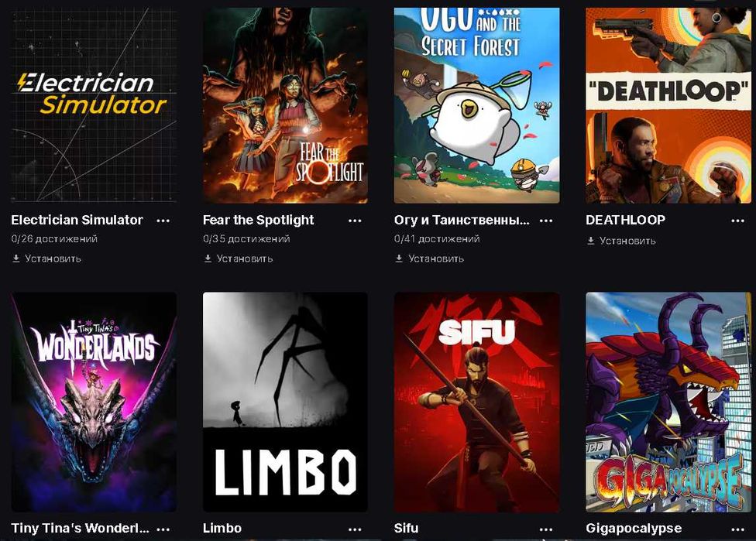756x541 pixels.
Task: Install Fear the Spotlight via Установить
Action: 238,259
